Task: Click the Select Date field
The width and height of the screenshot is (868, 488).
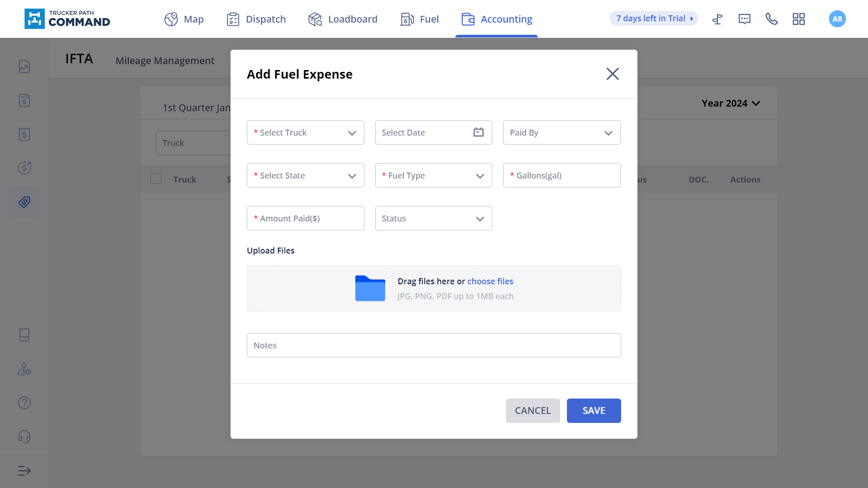Action: (x=434, y=132)
